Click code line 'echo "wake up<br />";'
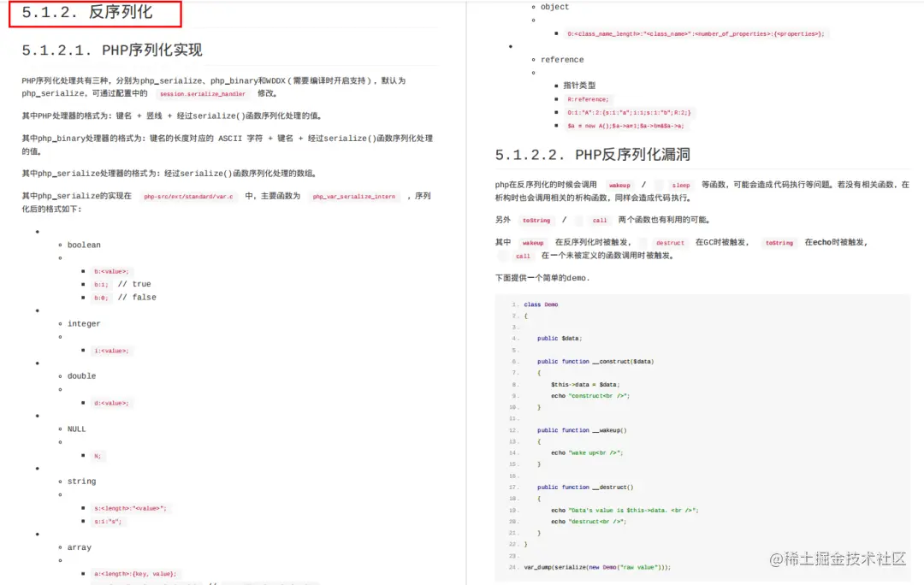The image size is (924, 585). click(586, 453)
